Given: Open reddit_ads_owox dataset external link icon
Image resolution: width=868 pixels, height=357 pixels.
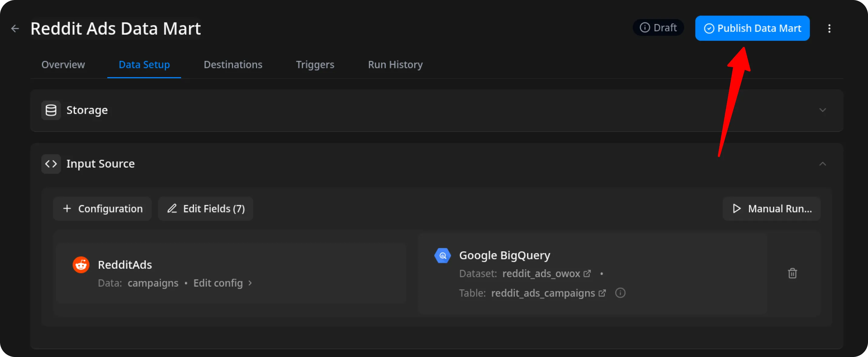Looking at the screenshot, I should pyautogui.click(x=587, y=274).
